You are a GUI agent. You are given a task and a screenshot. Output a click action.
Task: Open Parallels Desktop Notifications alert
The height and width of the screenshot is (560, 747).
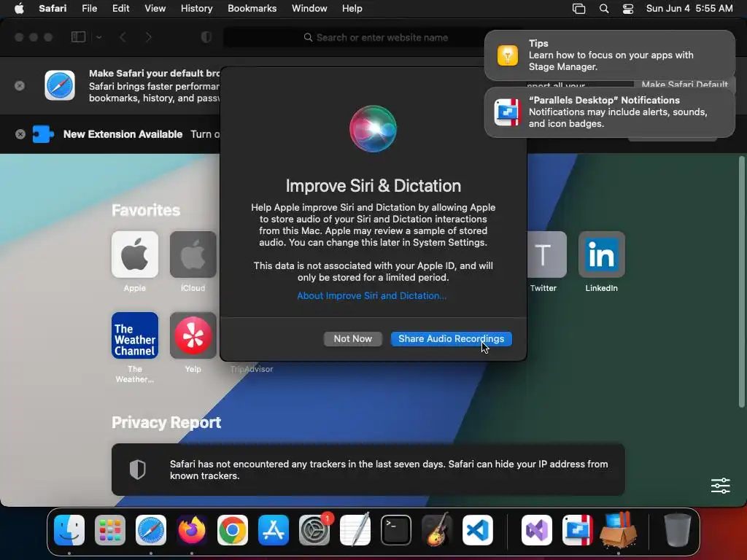pyautogui.click(x=609, y=112)
